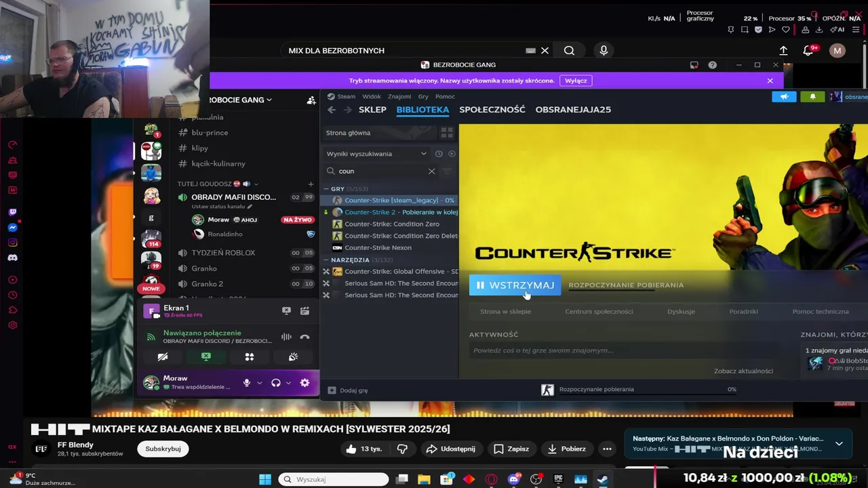Screen dimensions: 868x488
Task: Click the Pobierz YouTube button
Action: [x=566, y=449]
